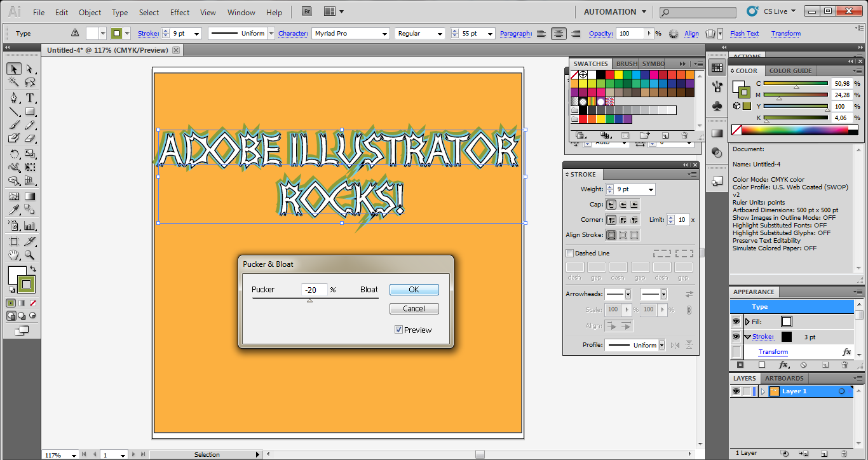Open the AUTOMATION workspace switcher dropdown
Image resolution: width=868 pixels, height=460 pixels.
coord(615,12)
